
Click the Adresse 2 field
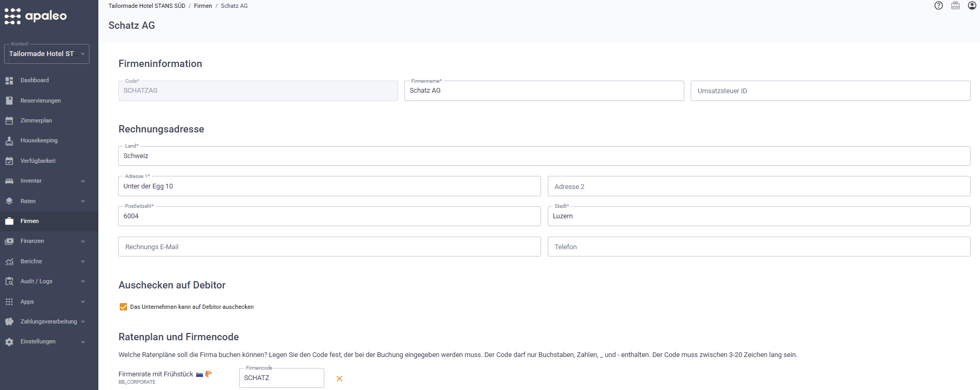759,186
